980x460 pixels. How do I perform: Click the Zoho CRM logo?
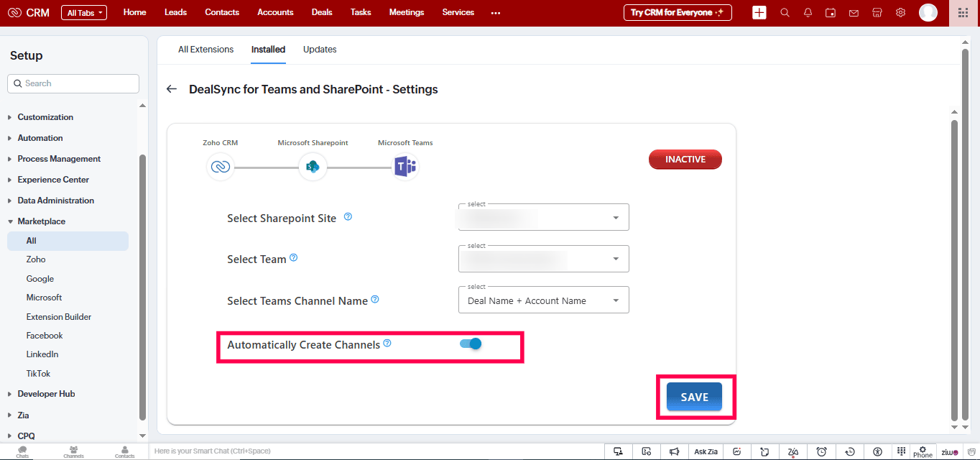tap(29, 12)
